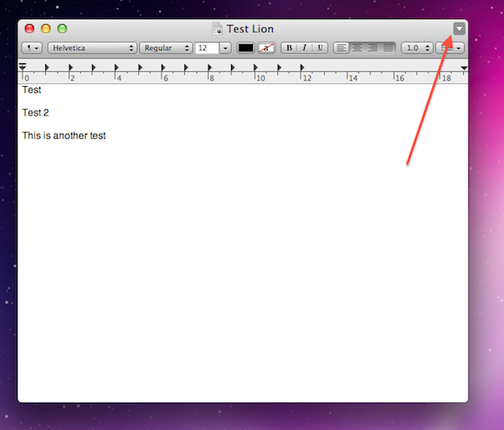The width and height of the screenshot is (504, 430).
Task: Center align the text
Action: click(357, 48)
